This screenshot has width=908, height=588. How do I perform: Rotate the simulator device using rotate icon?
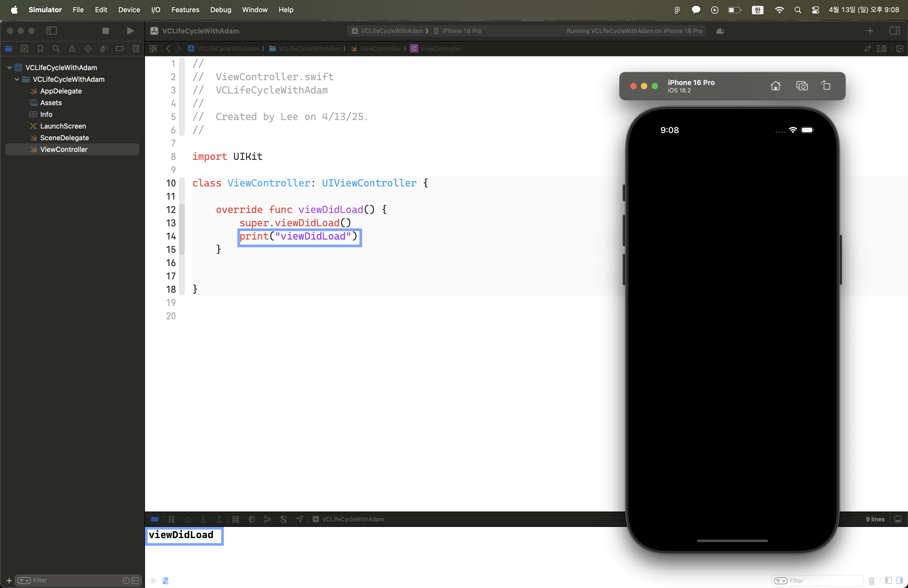pos(826,86)
